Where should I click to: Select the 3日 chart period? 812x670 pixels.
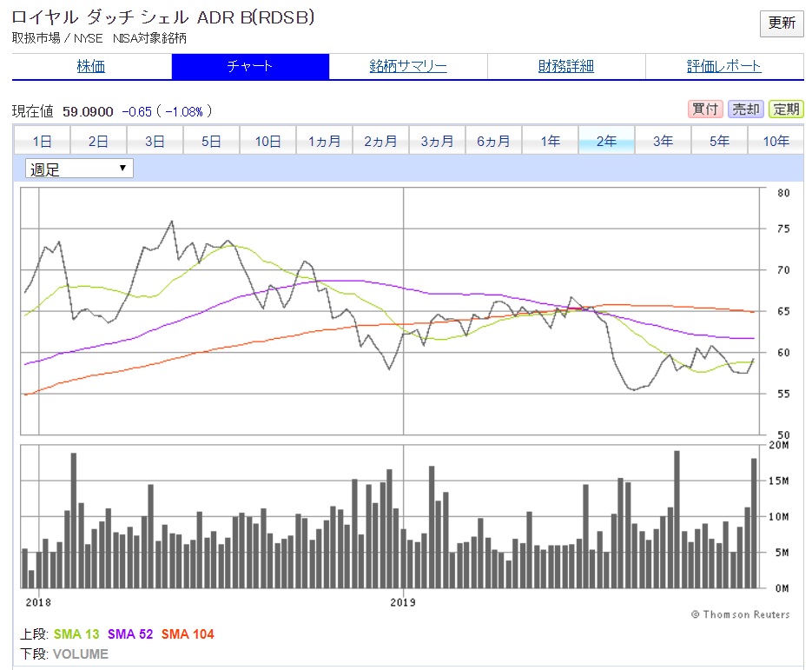[x=155, y=141]
